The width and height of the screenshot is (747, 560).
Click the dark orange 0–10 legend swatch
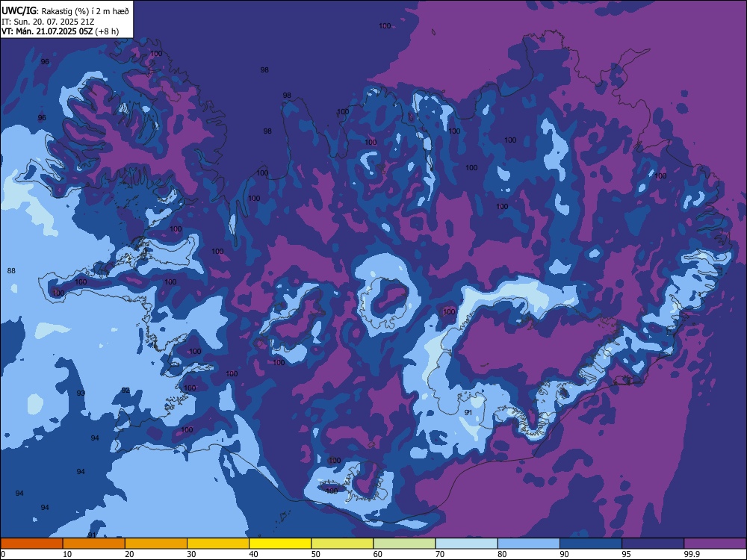coord(31,544)
